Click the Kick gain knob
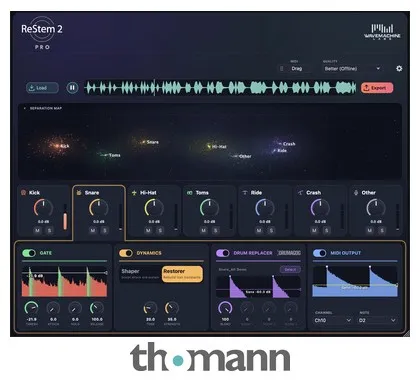This screenshot has height=381, width=420. tap(43, 208)
